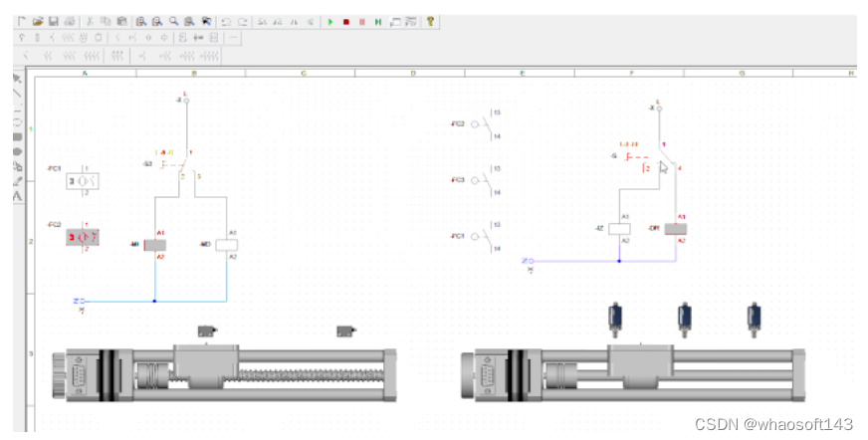
Task: Click the rightmost limit switch above right actuator
Action: pyautogui.click(x=754, y=320)
